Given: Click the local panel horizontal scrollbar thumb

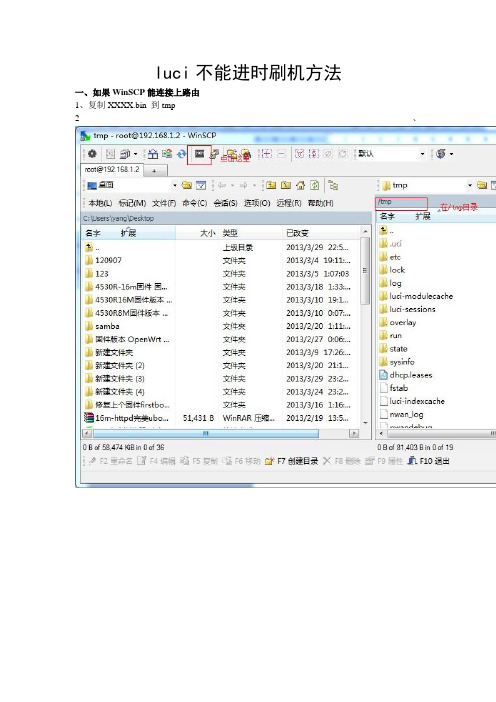Looking at the screenshot, I should [x=206, y=433].
